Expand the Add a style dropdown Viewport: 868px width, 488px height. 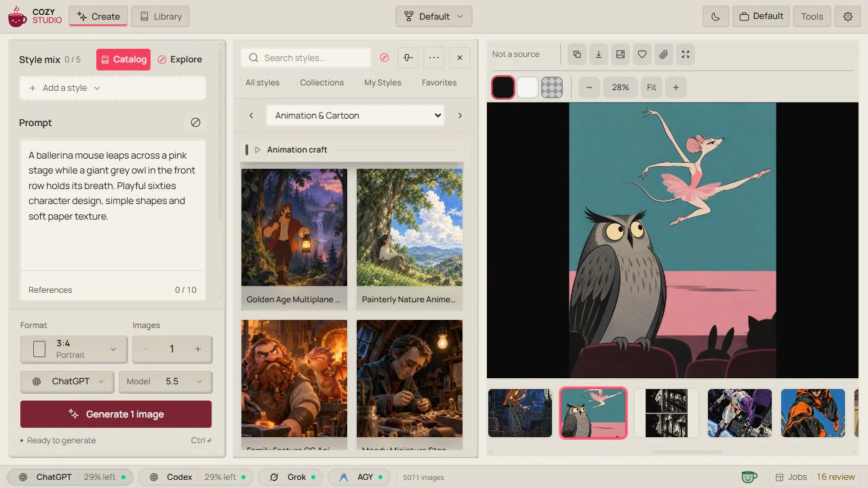tap(113, 88)
